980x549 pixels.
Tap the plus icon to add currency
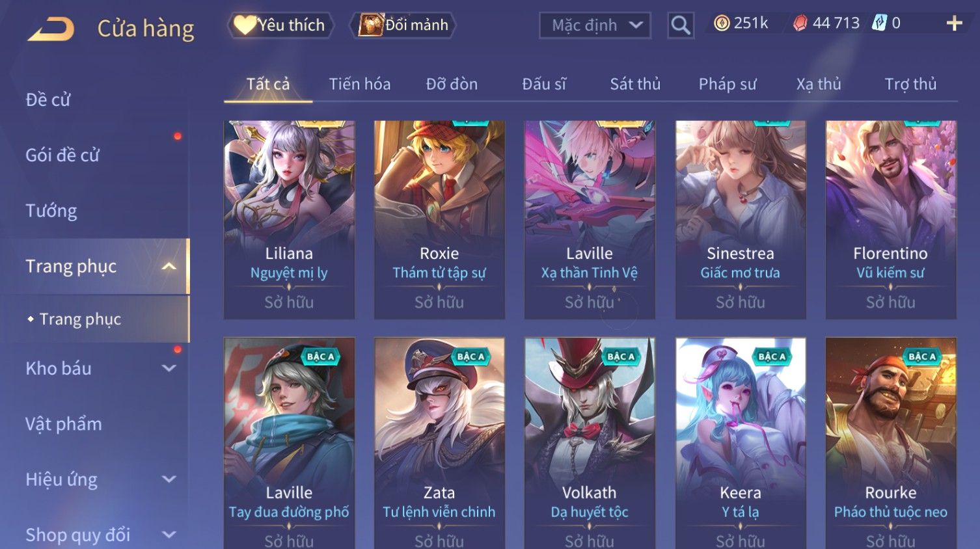954,23
